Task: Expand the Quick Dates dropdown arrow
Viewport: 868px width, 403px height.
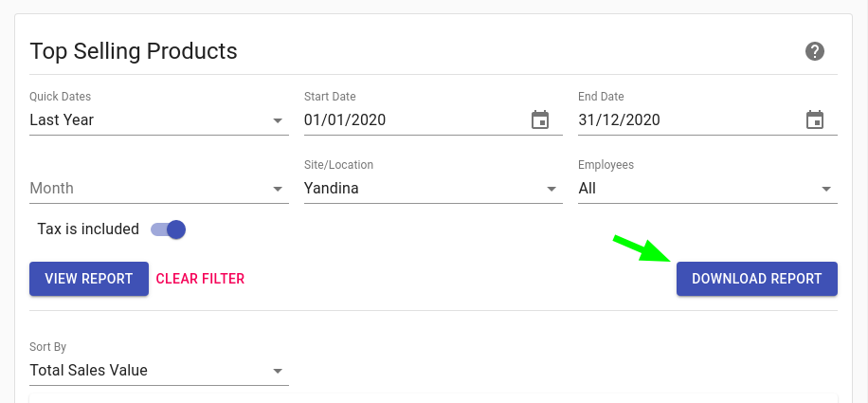Action: click(x=278, y=120)
